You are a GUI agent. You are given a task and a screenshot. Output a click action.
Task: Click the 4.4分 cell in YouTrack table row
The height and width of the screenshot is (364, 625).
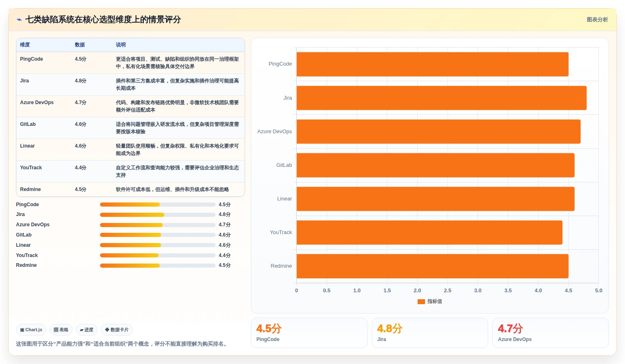click(81, 168)
